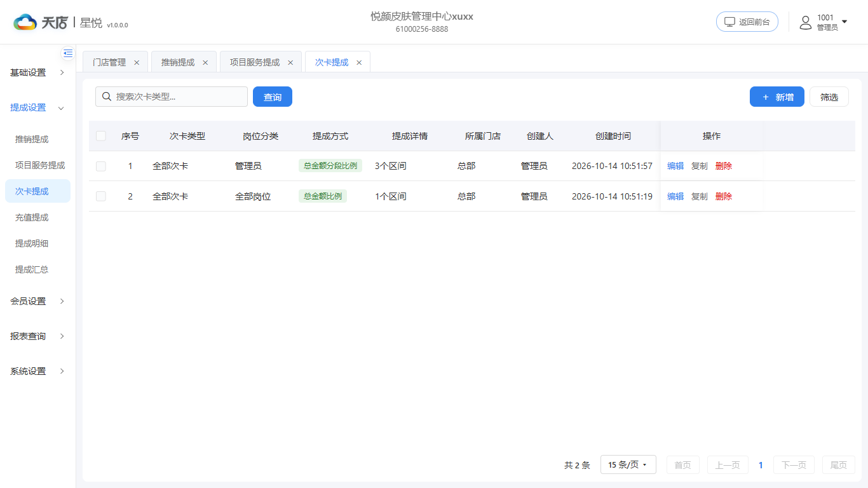This screenshot has width=868, height=488.
Task: Close the 项目服务提成 tab
Action: point(290,62)
